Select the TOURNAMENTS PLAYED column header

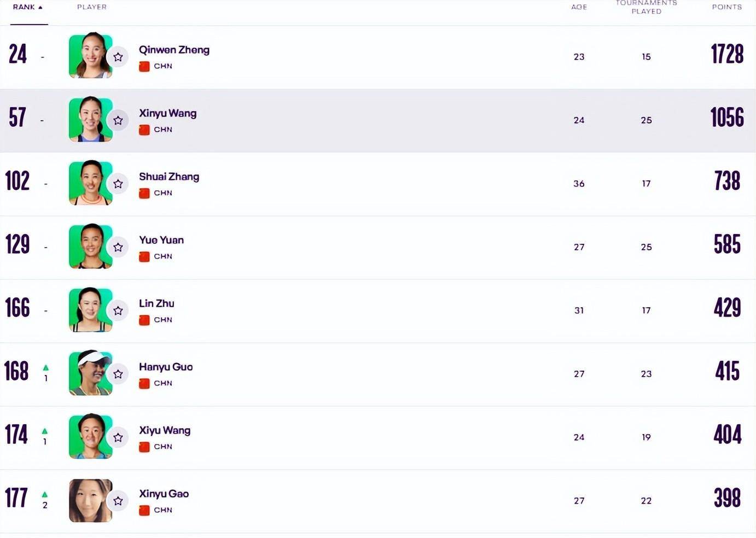646,7
